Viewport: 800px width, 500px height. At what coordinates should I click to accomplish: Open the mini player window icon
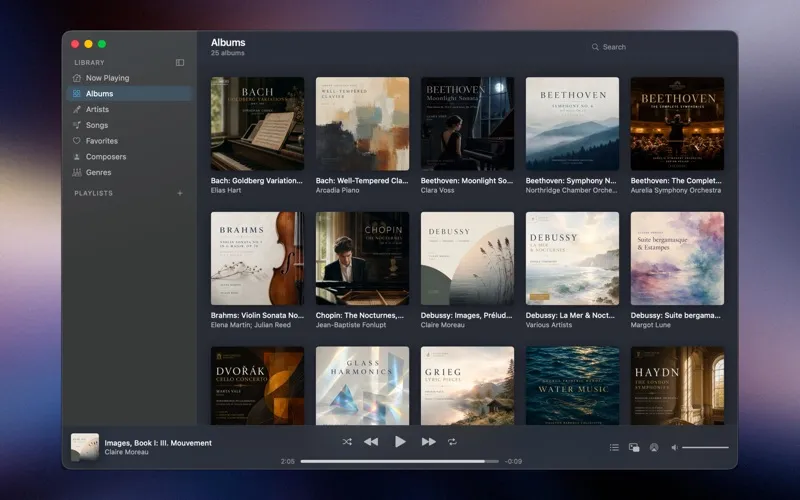634,447
